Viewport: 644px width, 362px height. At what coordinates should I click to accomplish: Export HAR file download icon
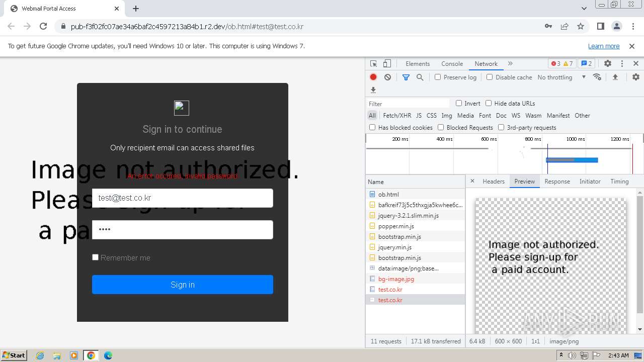pos(373,90)
